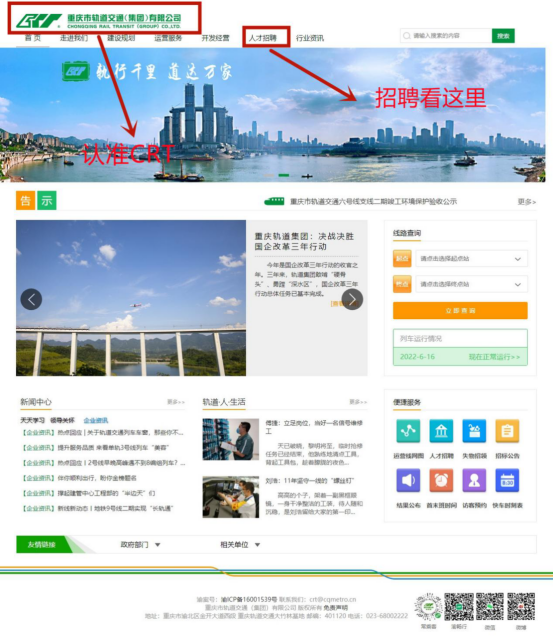Click the 渝ICP备16001539号 record link

click(249, 599)
